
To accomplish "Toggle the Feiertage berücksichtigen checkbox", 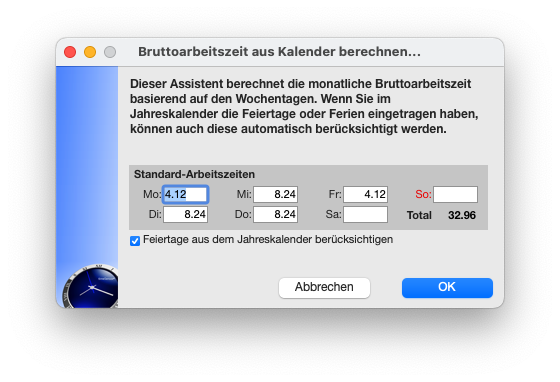I will [135, 241].
